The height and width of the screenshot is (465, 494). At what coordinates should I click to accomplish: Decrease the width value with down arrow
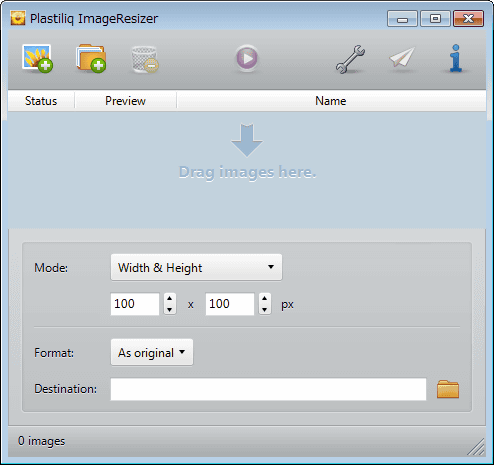coord(170,310)
